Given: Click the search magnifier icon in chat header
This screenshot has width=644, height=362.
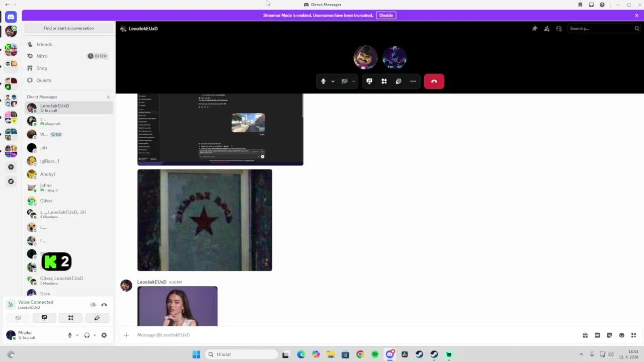Looking at the screenshot, I should [x=636, y=29].
